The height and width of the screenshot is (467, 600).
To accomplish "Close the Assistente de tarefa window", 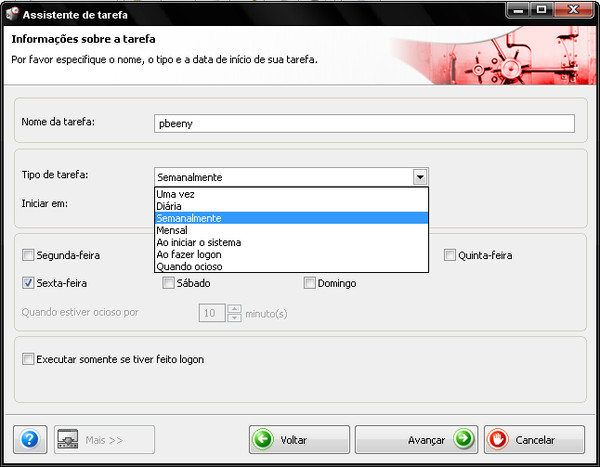I will [573, 10].
